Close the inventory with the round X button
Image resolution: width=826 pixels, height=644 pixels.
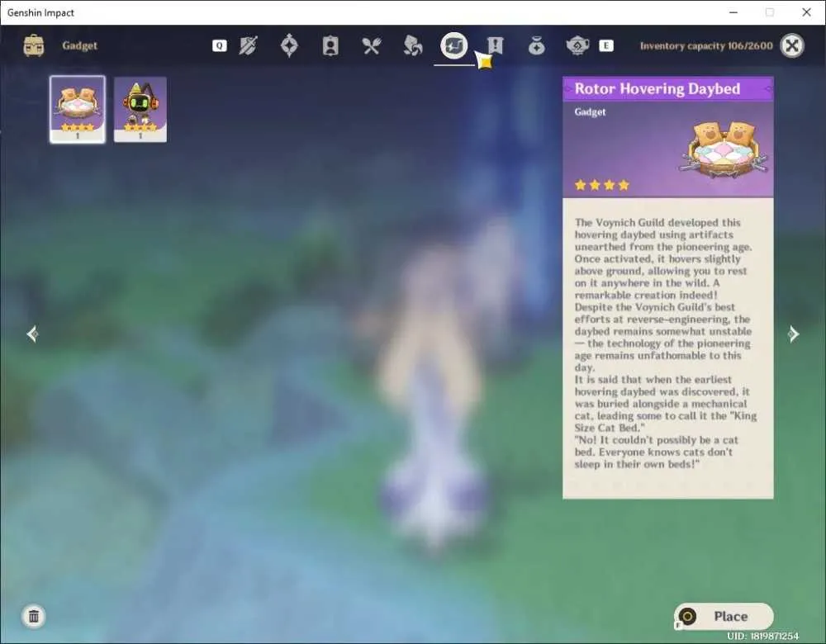coord(792,45)
